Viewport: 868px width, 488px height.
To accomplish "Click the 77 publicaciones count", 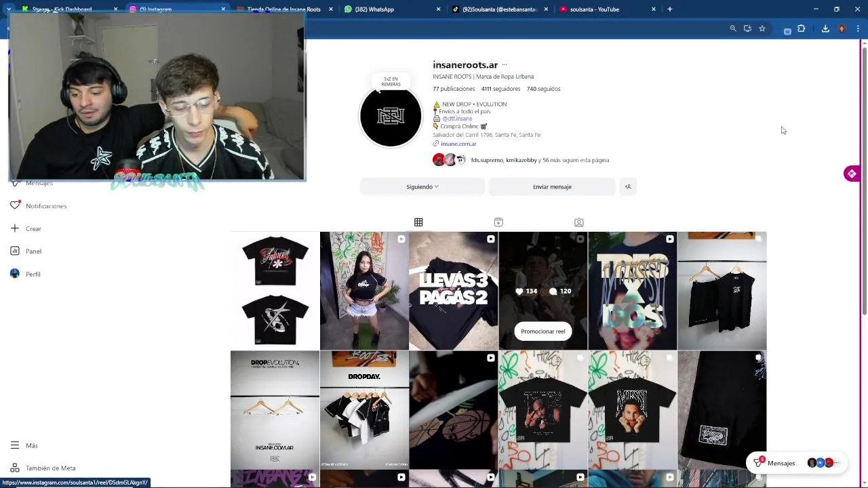I will [454, 89].
